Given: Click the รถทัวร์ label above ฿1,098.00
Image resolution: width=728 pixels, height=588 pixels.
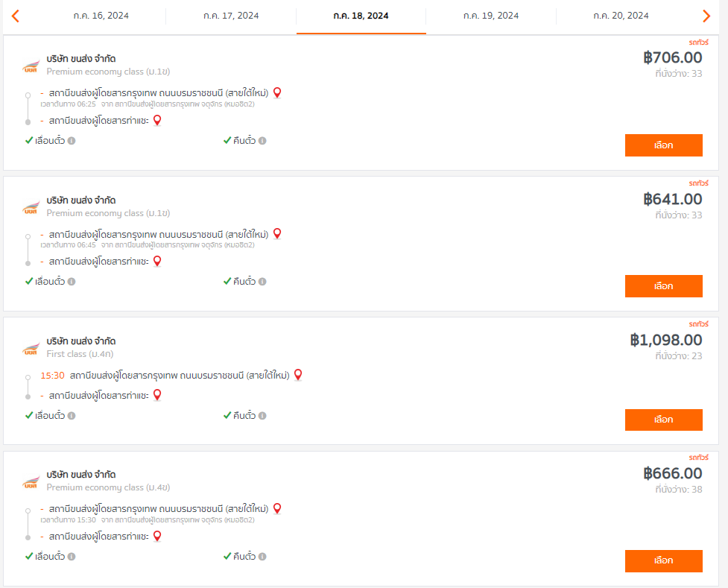Looking at the screenshot, I should (698, 323).
